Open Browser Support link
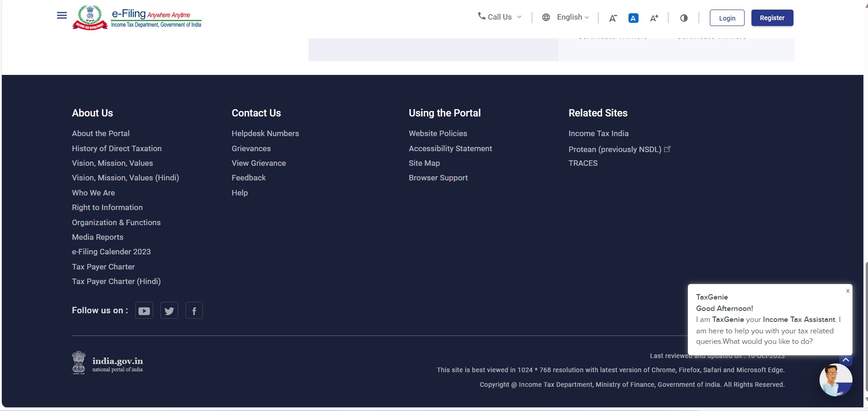The height and width of the screenshot is (411, 868). tap(438, 178)
